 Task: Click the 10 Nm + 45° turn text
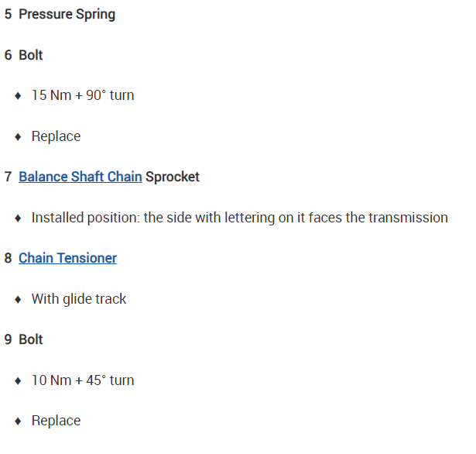(83, 380)
